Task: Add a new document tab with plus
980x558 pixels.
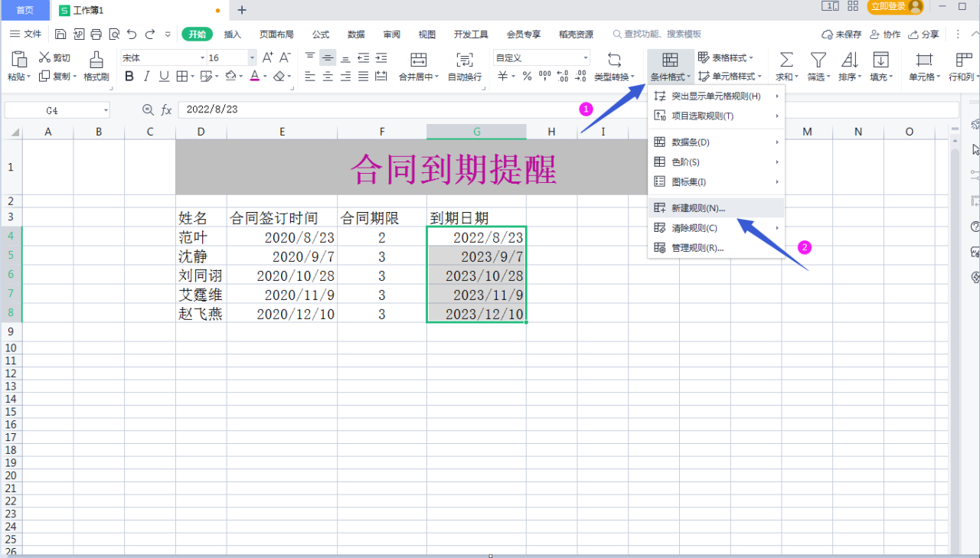Action: pos(242,10)
